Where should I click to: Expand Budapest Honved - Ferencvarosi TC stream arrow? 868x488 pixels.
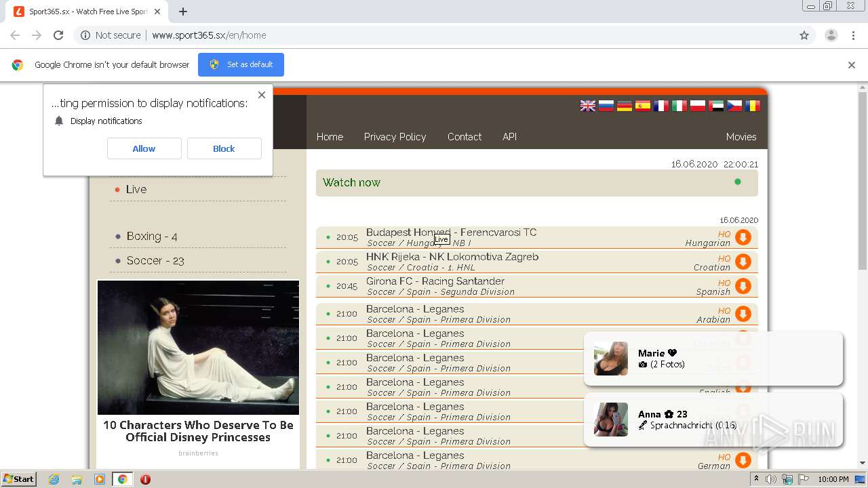click(743, 237)
